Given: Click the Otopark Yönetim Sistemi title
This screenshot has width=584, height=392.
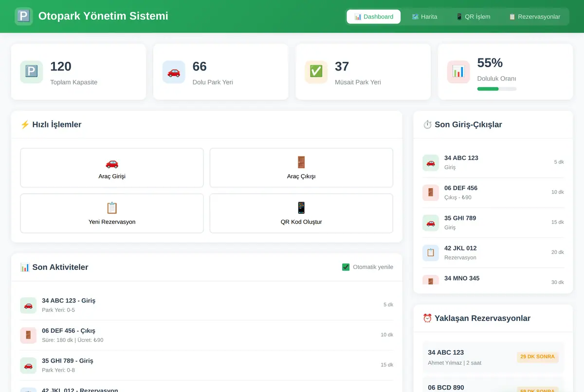Looking at the screenshot, I should tap(103, 16).
